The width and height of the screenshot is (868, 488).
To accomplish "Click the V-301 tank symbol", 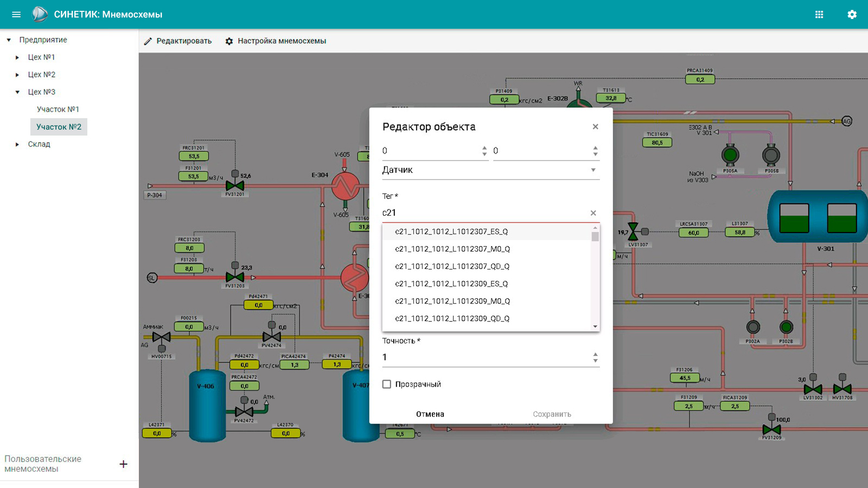I will (818, 216).
